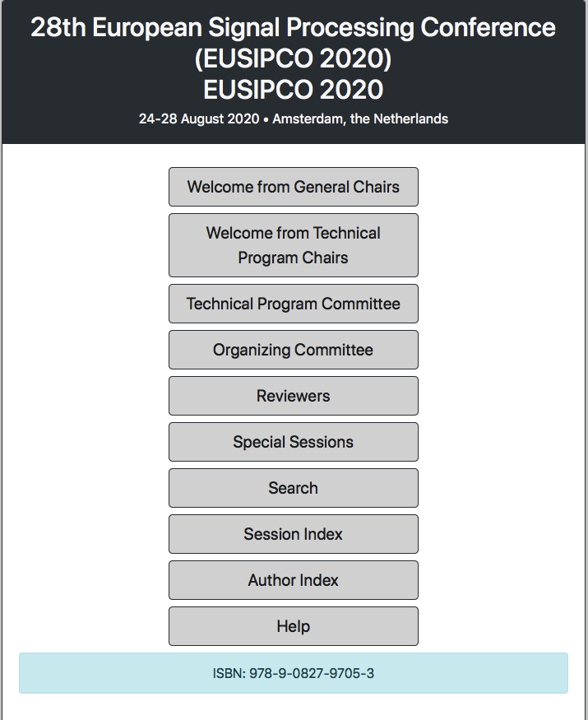Click the light blue ISBN information box

point(294,673)
